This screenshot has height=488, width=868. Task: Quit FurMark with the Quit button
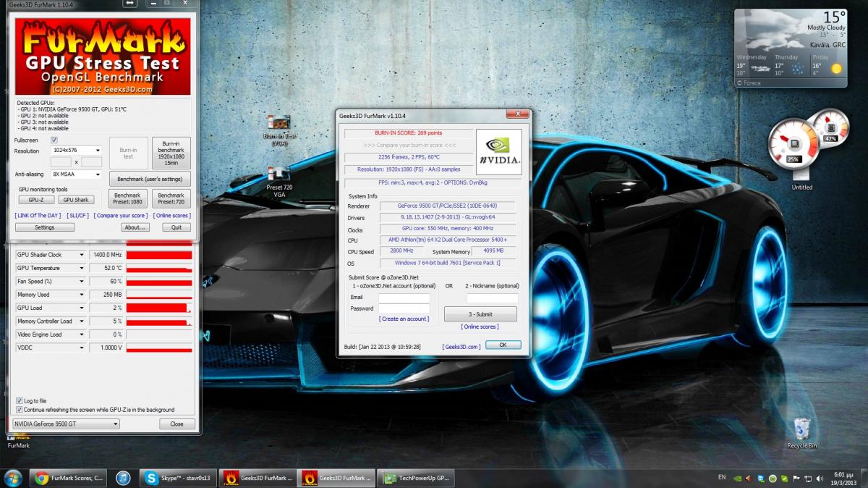[176, 227]
